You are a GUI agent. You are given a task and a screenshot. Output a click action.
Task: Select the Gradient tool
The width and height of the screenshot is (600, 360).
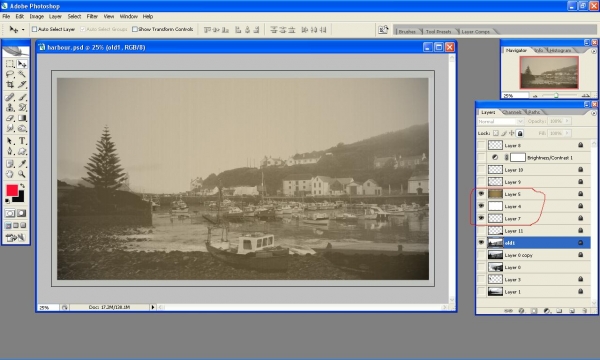click(22, 118)
